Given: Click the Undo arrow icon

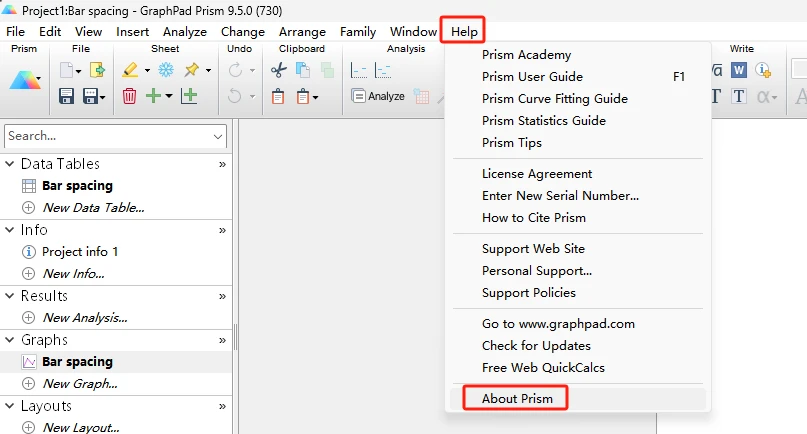Looking at the screenshot, I should click(235, 96).
